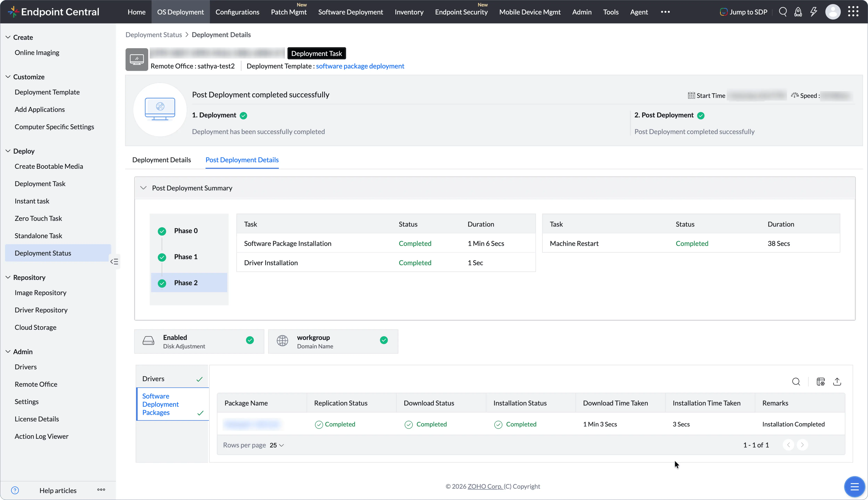Open the user profile avatar
Image resolution: width=868 pixels, height=500 pixels.
[x=833, y=12]
